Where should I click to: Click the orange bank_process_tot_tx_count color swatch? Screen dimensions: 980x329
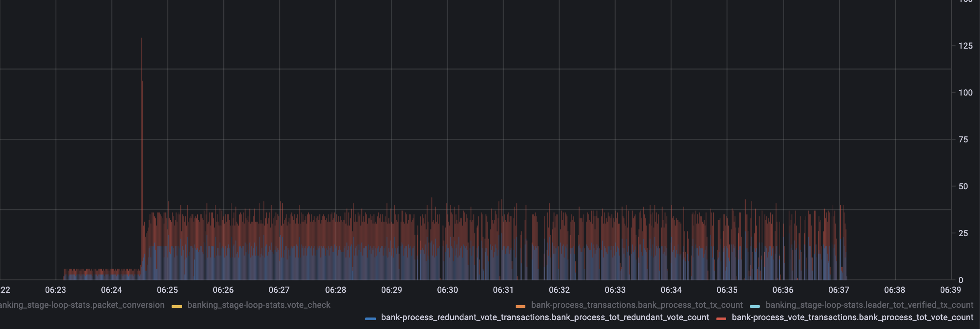[x=521, y=306]
